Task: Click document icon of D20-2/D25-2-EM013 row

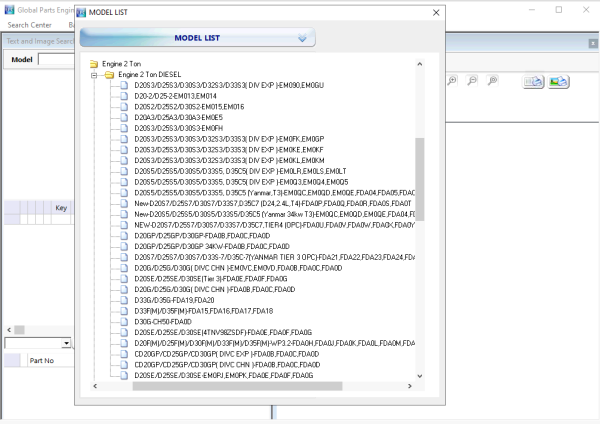Action: (124, 96)
